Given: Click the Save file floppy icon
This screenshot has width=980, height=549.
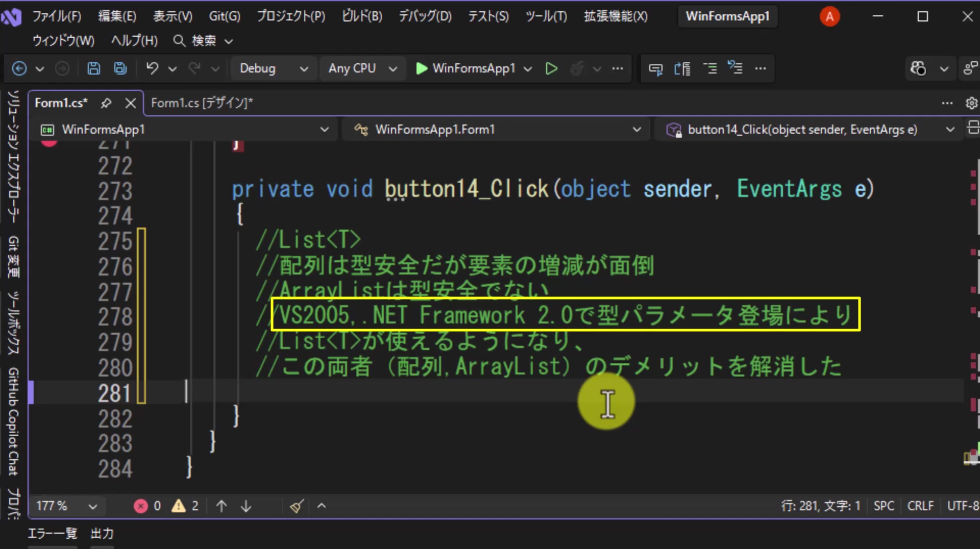Looking at the screenshot, I should pos(93,68).
